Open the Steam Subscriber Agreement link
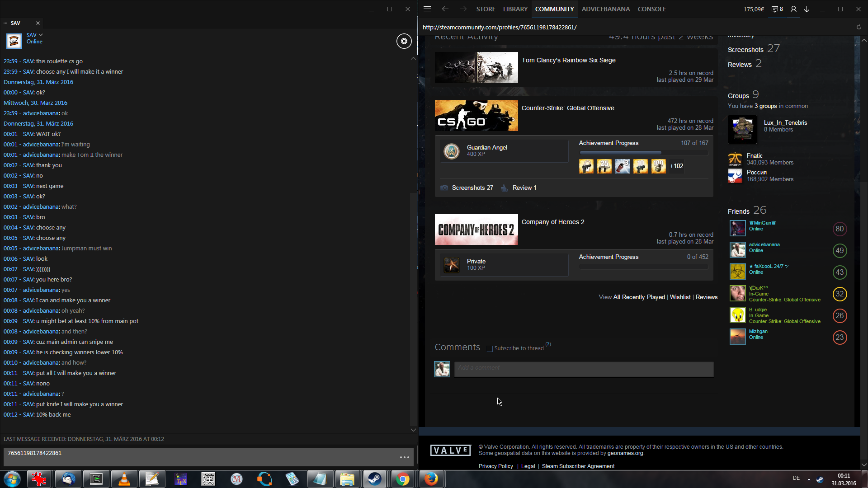Screen dimensions: 868x488 click(x=578, y=466)
